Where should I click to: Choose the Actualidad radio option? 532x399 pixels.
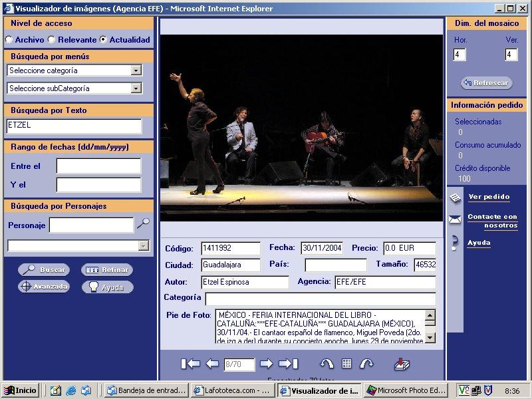pos(103,40)
